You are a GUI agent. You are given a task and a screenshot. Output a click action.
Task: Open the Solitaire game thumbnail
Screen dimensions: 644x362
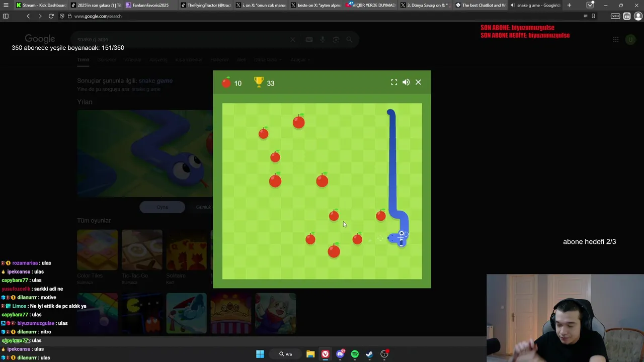click(186, 250)
